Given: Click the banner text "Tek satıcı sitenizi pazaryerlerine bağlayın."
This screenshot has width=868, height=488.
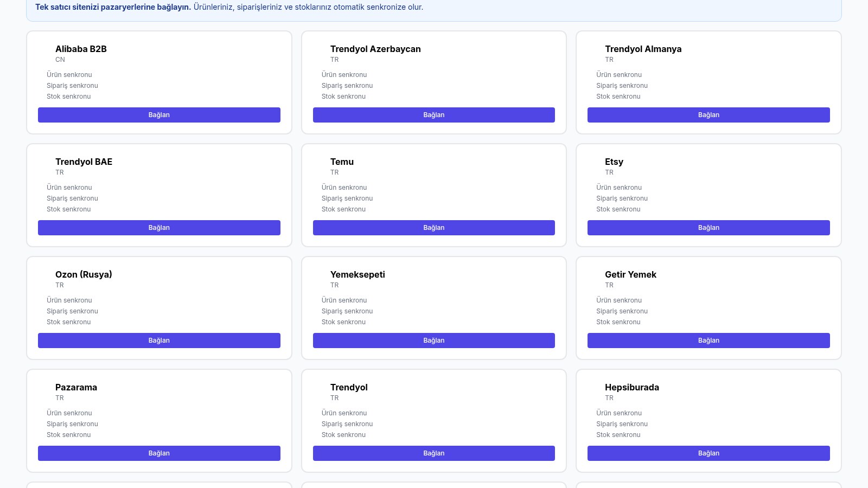Looking at the screenshot, I should pos(113,7).
